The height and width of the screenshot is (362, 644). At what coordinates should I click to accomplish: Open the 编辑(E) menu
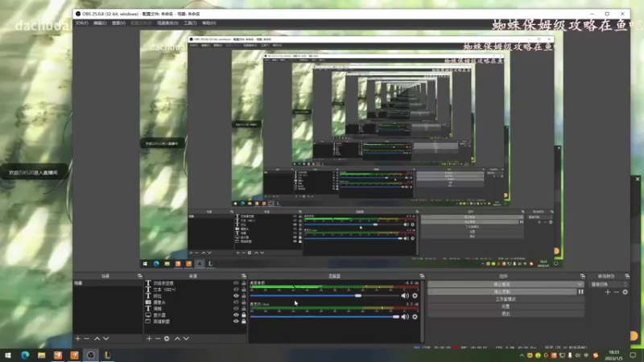(x=100, y=23)
